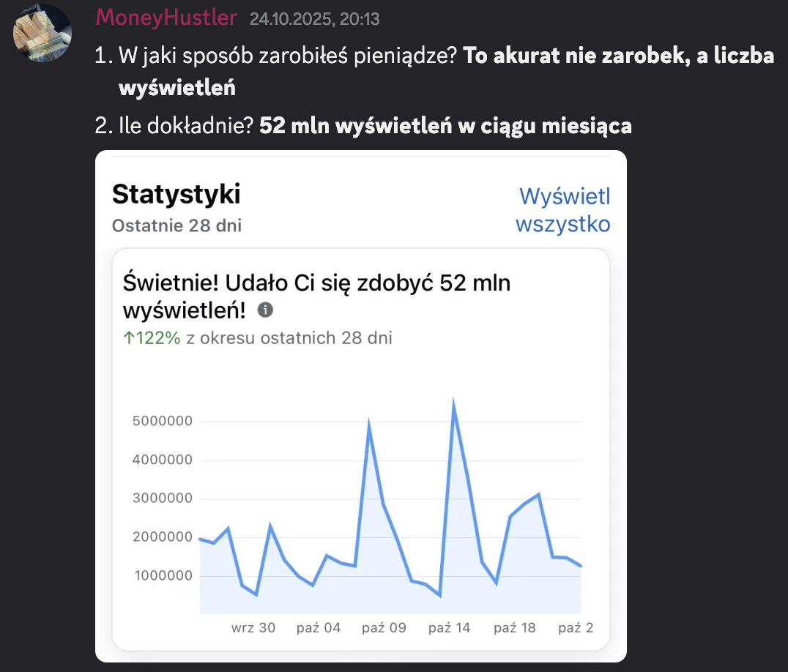Click the message timestamp 24.10.2025, 20:13
The height and width of the screenshot is (672, 788).
(314, 19)
